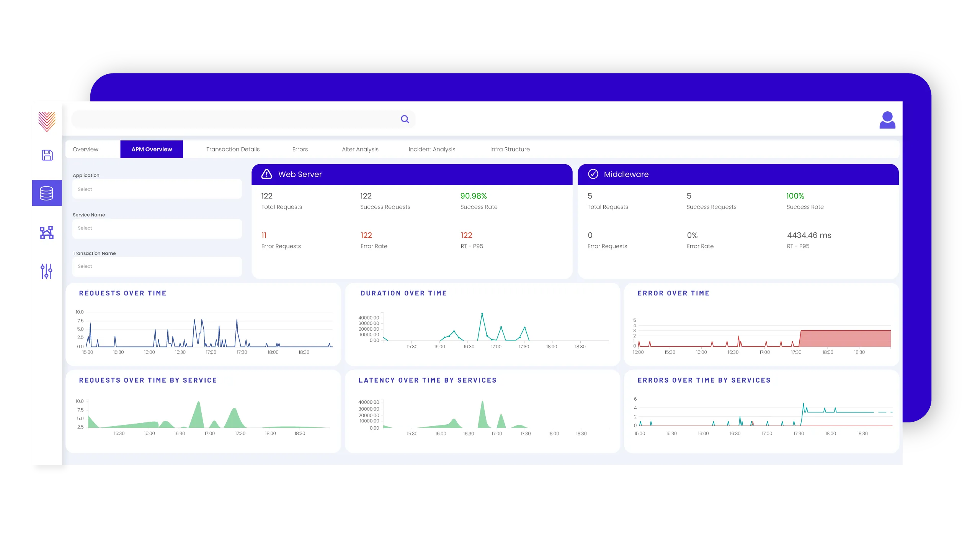Switch to the Transaction Details tab

233,149
